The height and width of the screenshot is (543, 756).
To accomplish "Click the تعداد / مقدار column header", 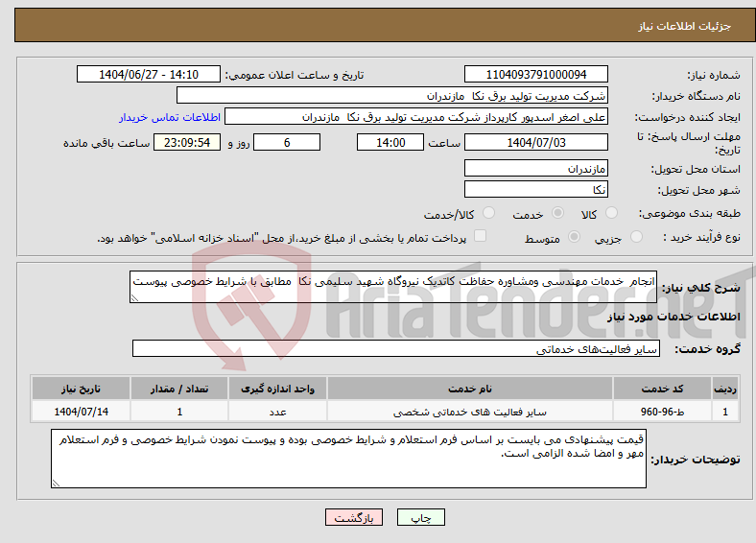I will (x=179, y=389).
